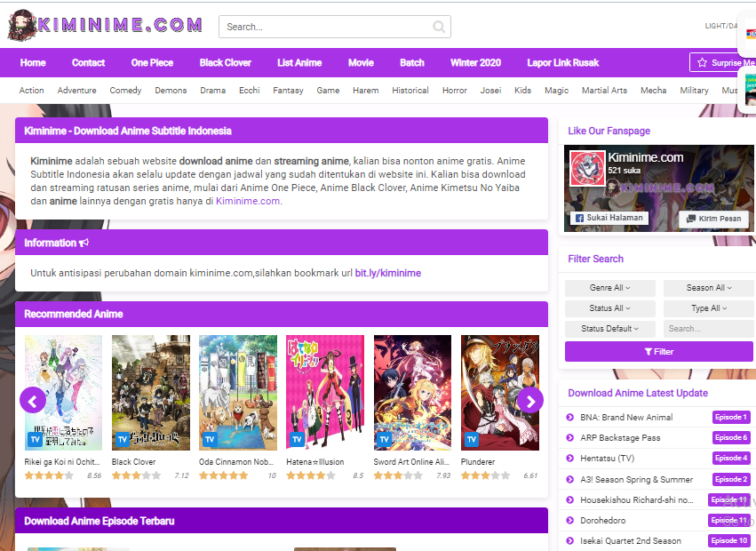Click Kirim Pesan button
This screenshot has width=756, height=551.
tap(713, 219)
